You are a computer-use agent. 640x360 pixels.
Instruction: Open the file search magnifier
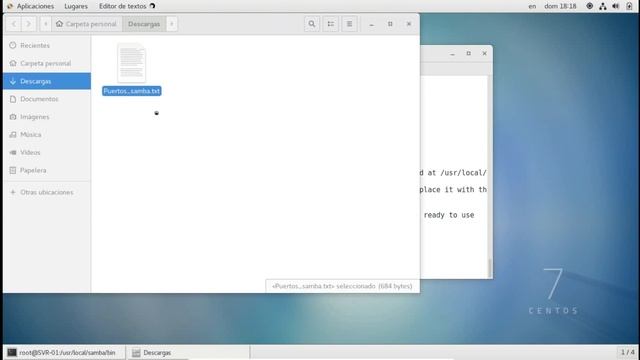[x=312, y=24]
